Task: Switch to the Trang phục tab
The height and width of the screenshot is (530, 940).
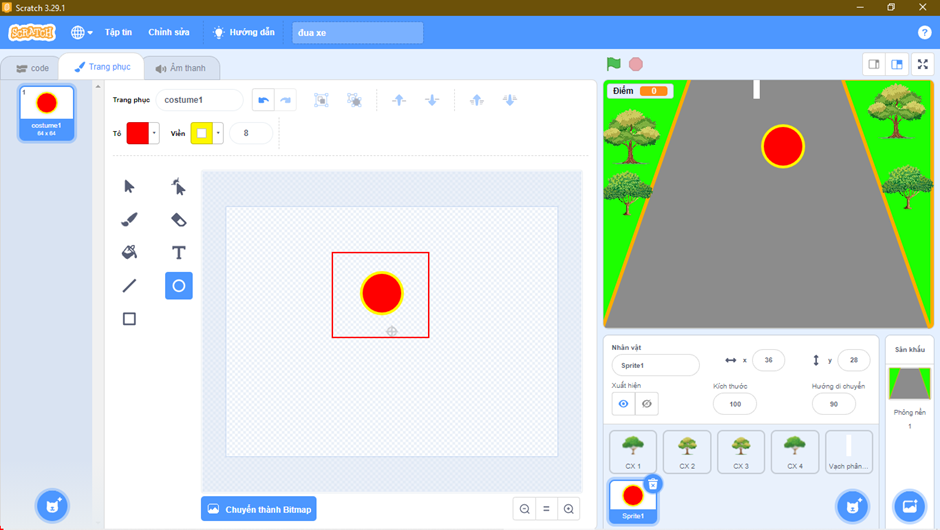Action: pos(102,67)
